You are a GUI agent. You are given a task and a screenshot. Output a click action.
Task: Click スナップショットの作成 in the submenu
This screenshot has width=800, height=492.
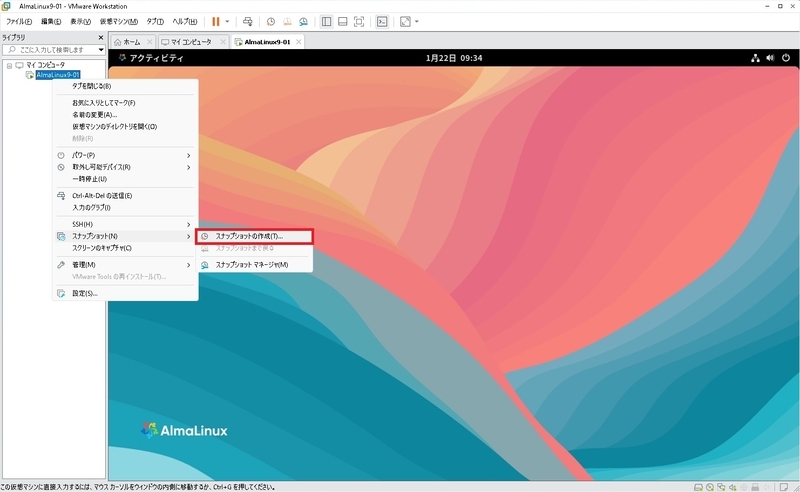pyautogui.click(x=254, y=236)
